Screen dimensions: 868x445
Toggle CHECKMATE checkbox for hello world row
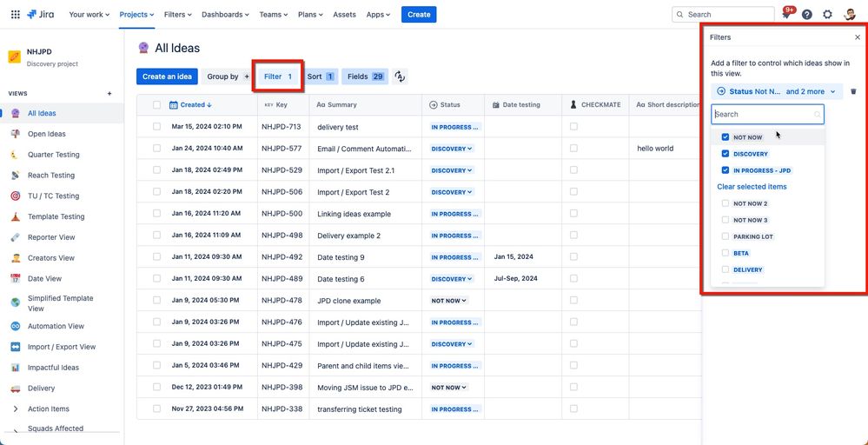(573, 149)
